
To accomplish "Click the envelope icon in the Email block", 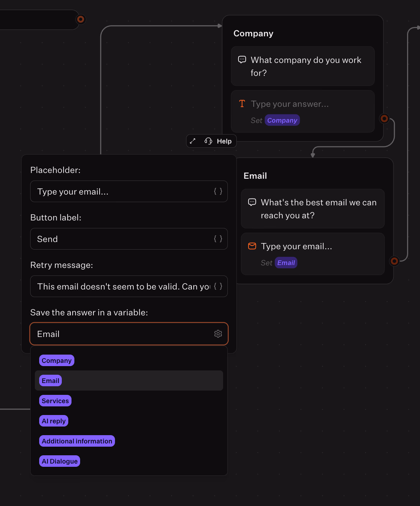I will (252, 246).
